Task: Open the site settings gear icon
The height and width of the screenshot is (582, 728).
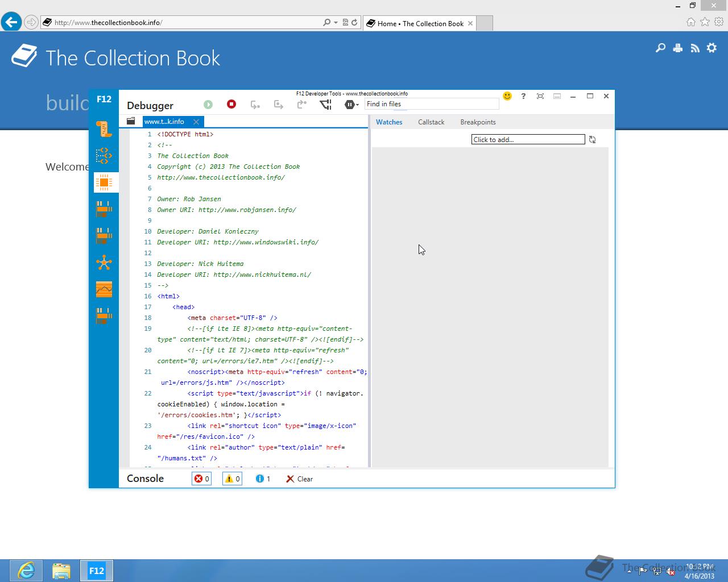Action: pos(712,48)
